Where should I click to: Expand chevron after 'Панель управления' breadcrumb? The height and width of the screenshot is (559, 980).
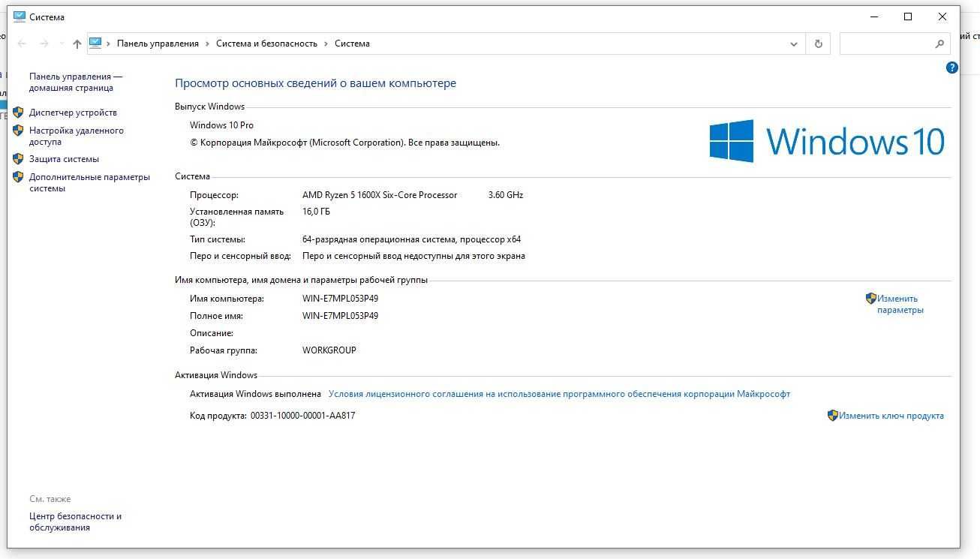[207, 44]
